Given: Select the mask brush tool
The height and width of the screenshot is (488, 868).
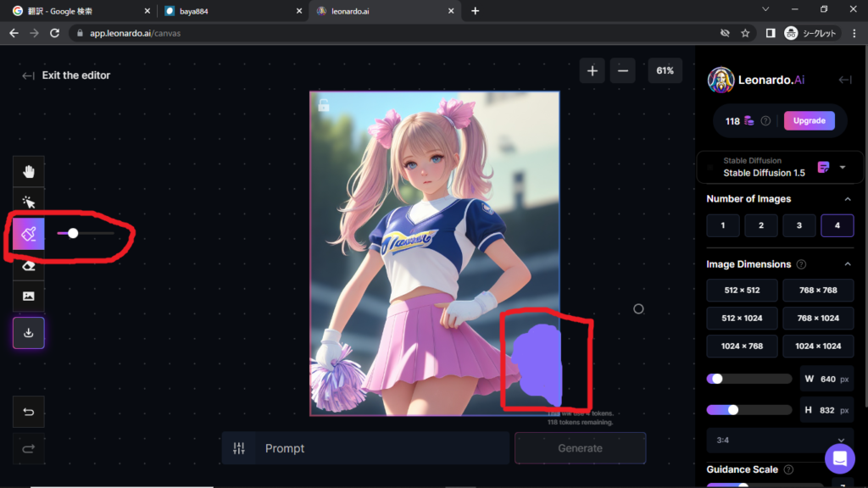Looking at the screenshot, I should coord(29,234).
